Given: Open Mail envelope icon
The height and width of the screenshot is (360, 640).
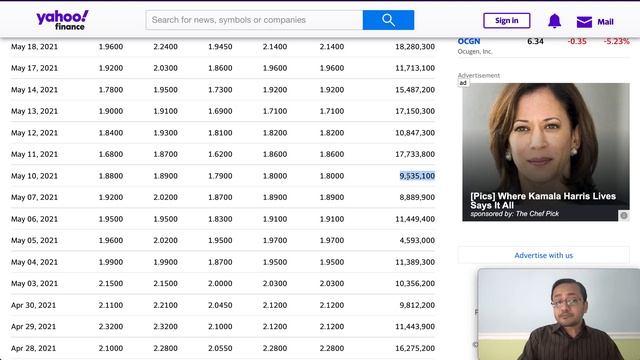Looking at the screenshot, I should click(x=584, y=22).
